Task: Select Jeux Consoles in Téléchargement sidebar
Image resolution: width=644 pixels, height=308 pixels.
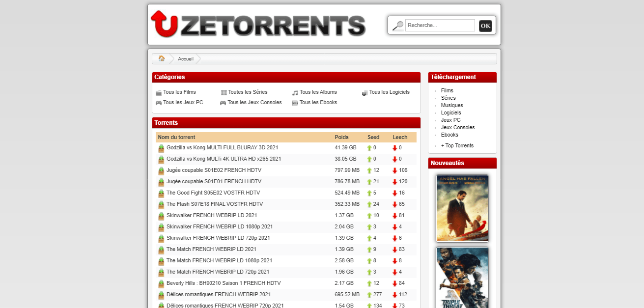Action: tap(458, 127)
